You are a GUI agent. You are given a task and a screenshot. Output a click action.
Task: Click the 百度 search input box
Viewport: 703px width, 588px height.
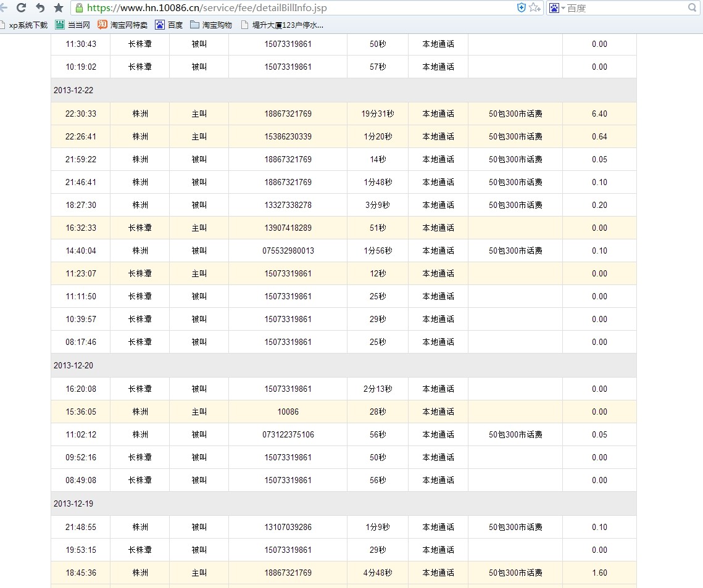pyautogui.click(x=623, y=8)
